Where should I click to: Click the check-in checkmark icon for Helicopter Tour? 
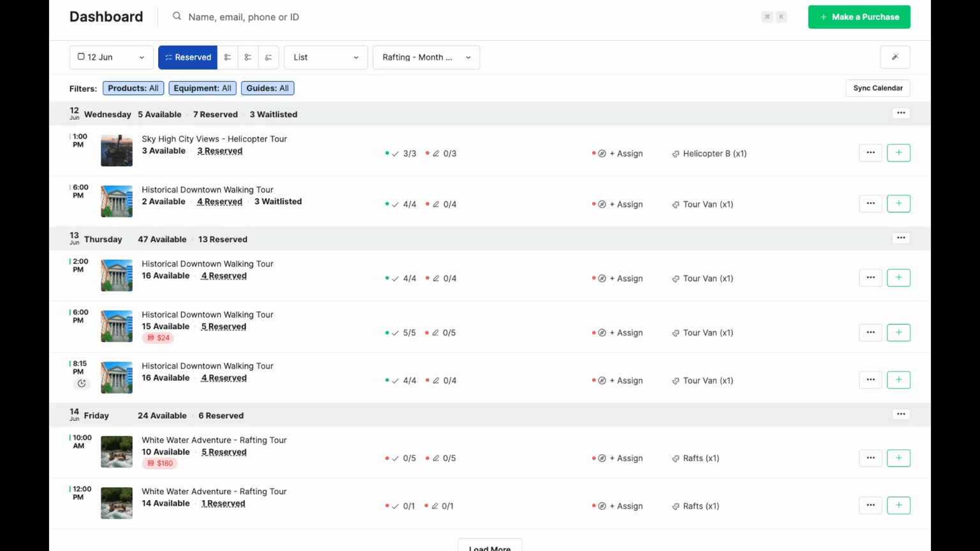click(x=396, y=153)
